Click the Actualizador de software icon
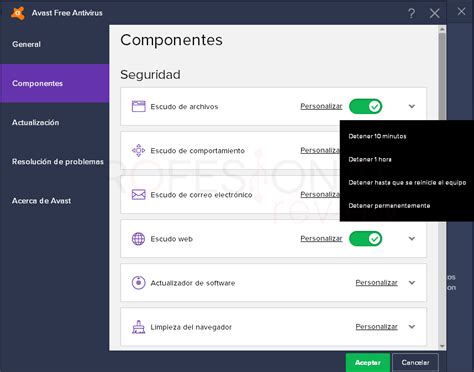474x372 pixels. [x=138, y=283]
